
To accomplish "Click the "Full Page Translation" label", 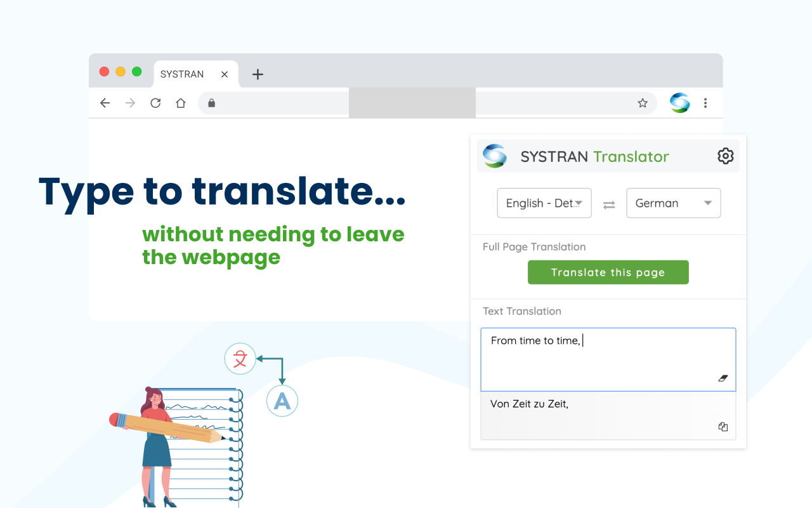I will (534, 247).
